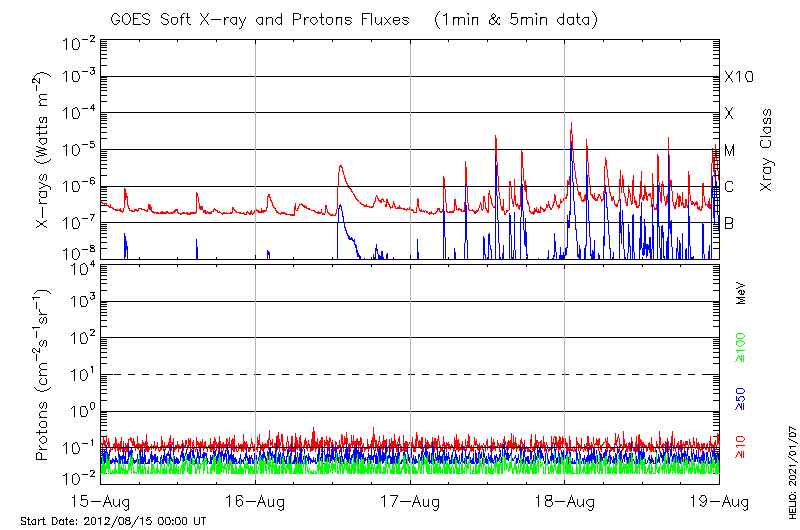Screen dimensions: 800x530
Task: Click the blue ≥50 MeV legend label
Action: [x=742, y=399]
